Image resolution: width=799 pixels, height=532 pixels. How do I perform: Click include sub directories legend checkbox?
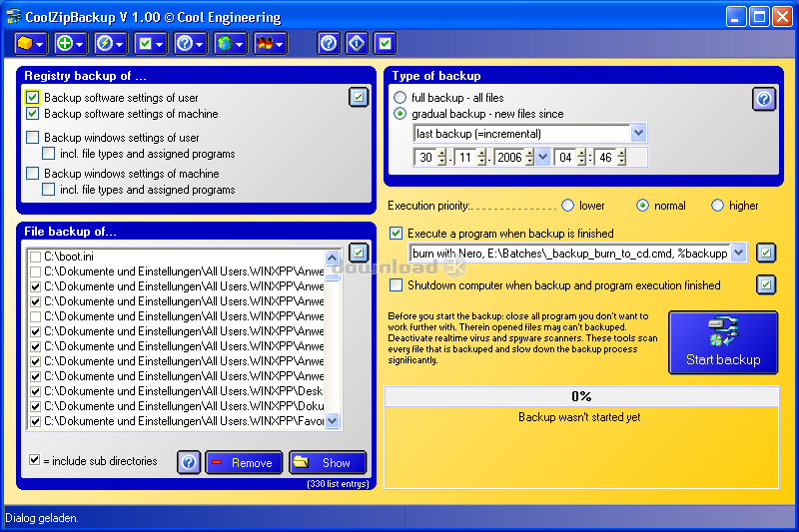pos(34,460)
